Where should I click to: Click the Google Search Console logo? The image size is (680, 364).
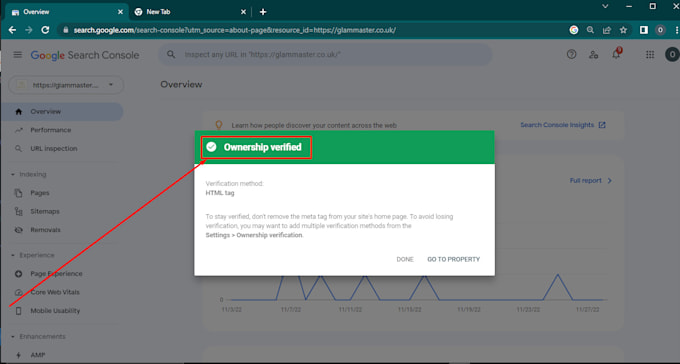[x=85, y=55]
